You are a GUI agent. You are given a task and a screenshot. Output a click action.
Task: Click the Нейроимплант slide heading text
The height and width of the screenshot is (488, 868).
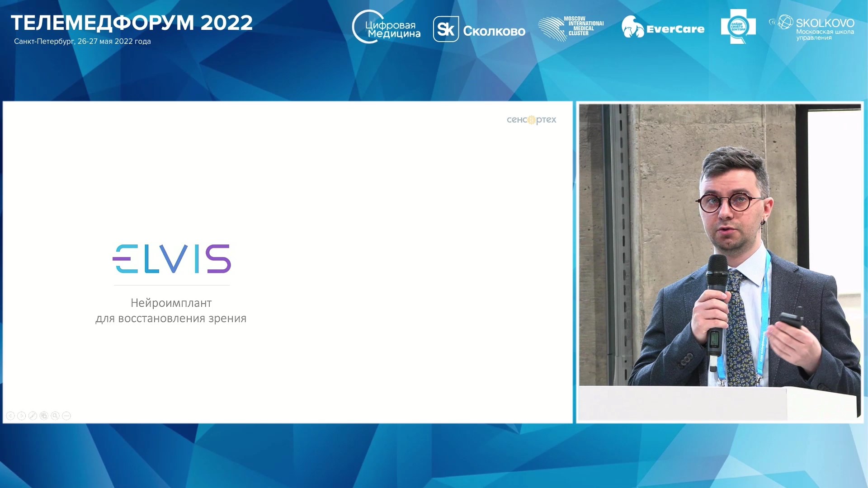coord(171,303)
